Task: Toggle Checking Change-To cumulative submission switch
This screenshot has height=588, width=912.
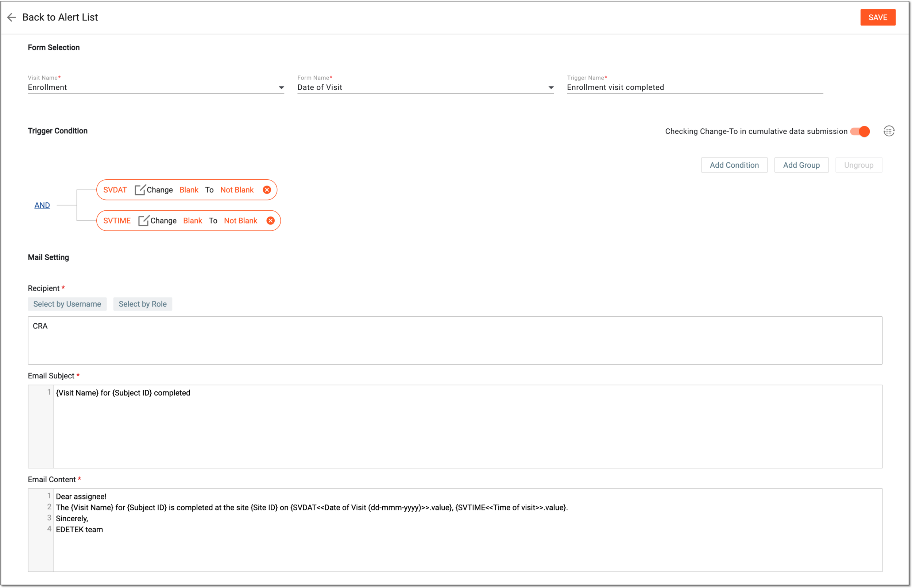Action: 860,131
